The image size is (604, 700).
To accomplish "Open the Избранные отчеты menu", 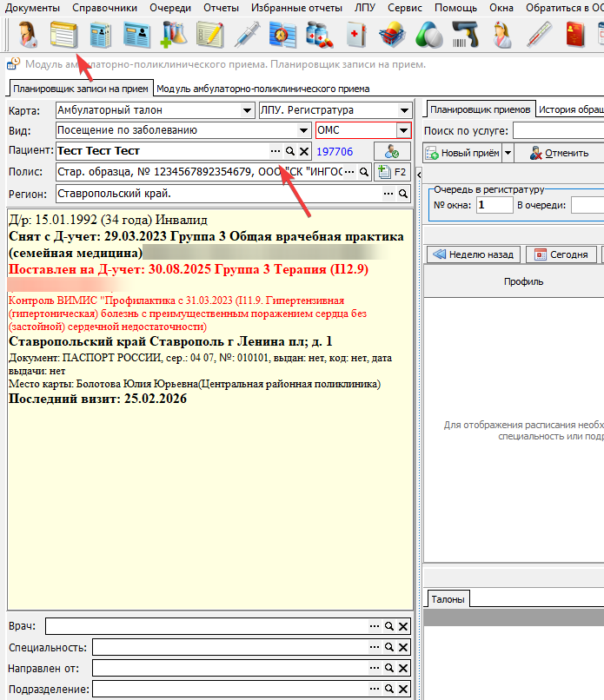I will [x=296, y=8].
